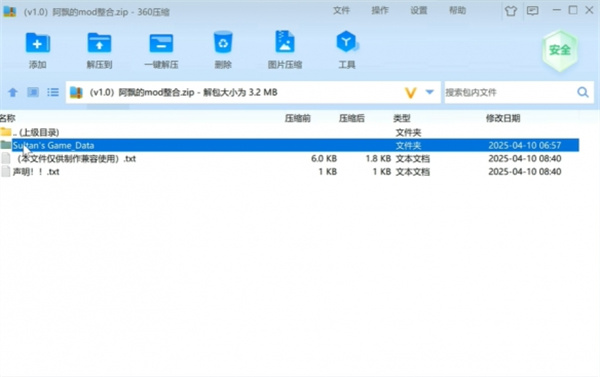Click the search magnifier icon

click(x=583, y=92)
